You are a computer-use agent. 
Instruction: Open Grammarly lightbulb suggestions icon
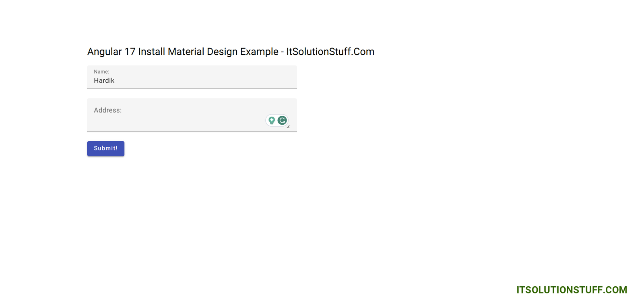coord(272,120)
